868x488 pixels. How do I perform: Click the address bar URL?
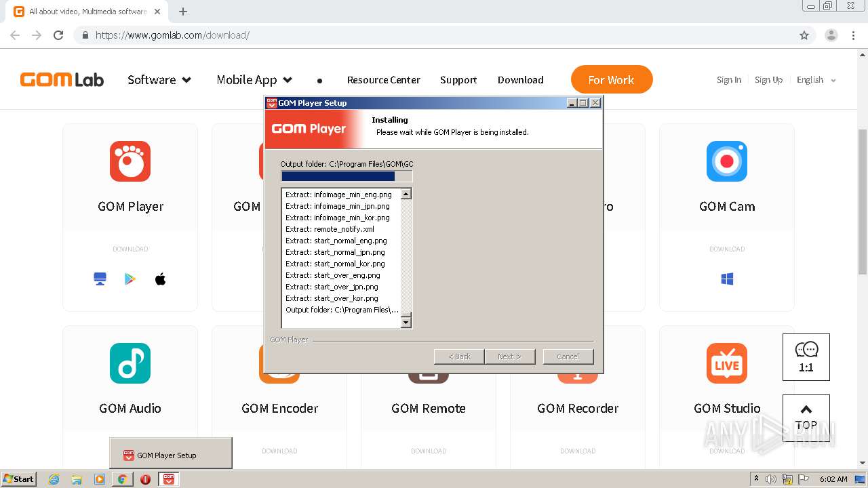172,35
